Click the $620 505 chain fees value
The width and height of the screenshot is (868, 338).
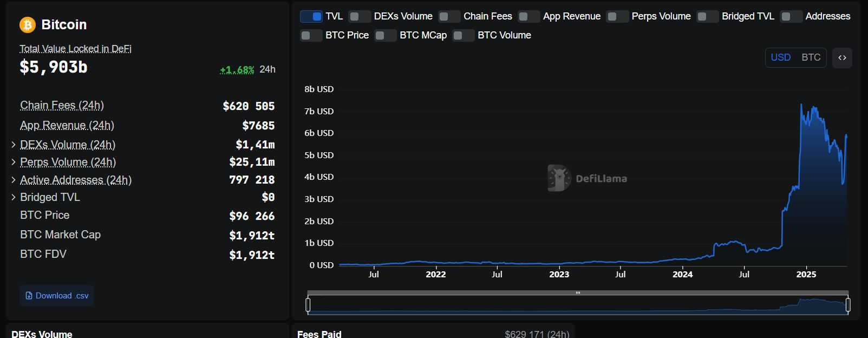click(249, 106)
